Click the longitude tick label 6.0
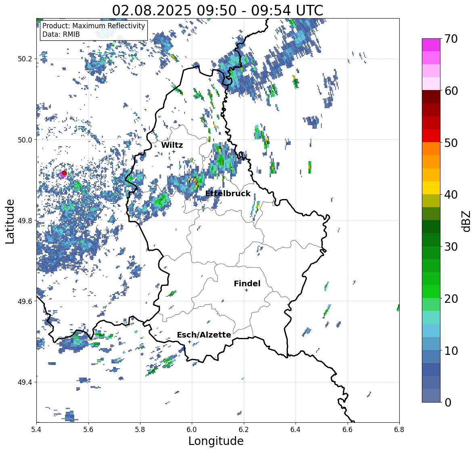Viewport: 476px width, 451px height. pyautogui.click(x=192, y=430)
